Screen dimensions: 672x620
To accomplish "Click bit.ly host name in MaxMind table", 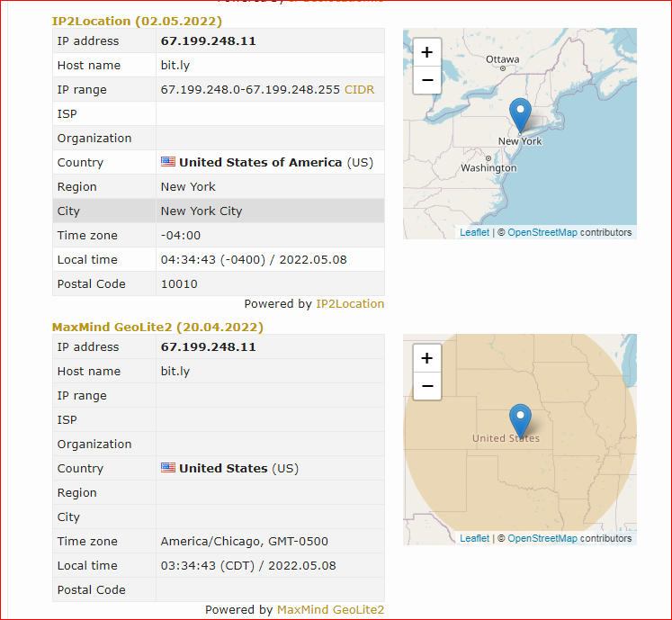I will tap(175, 371).
